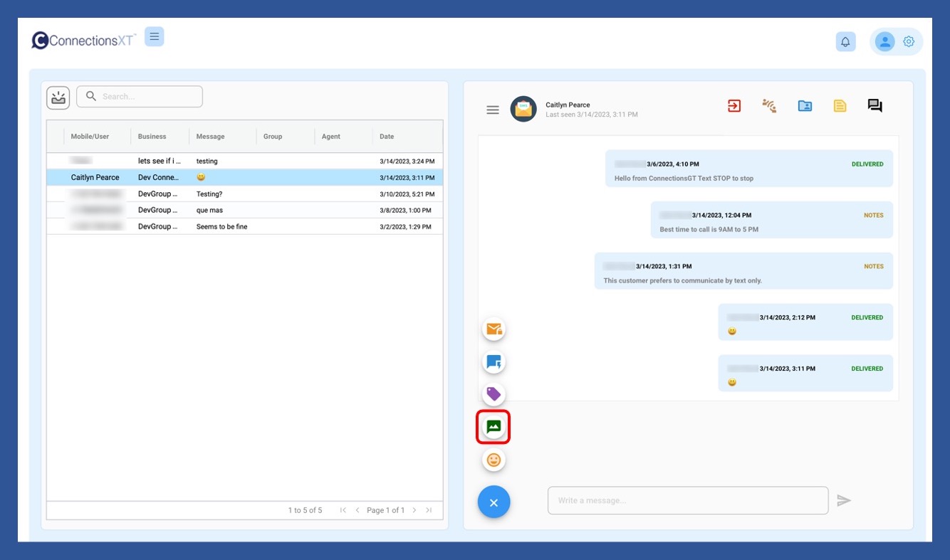Viewport: 950px width, 560px height.
Task: Click the inbox tray button
Action: 58,97
